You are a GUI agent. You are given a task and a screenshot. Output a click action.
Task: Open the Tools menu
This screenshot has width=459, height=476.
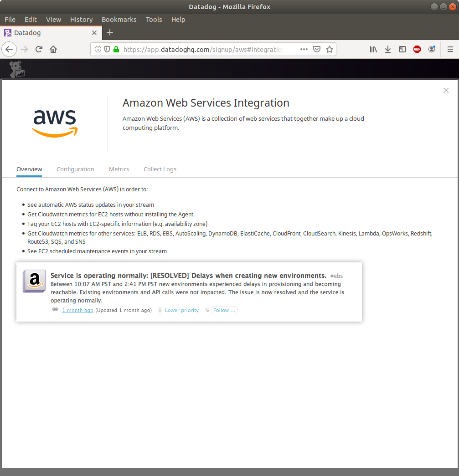(x=154, y=20)
